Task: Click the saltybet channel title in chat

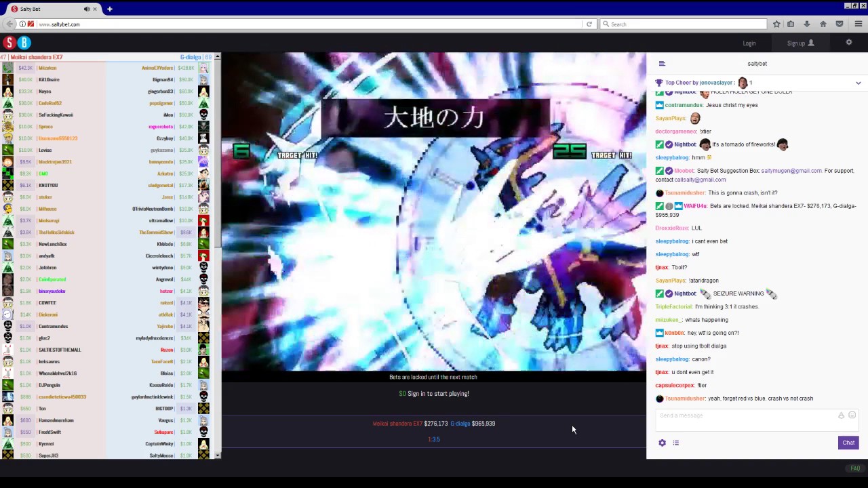Action: (x=757, y=64)
